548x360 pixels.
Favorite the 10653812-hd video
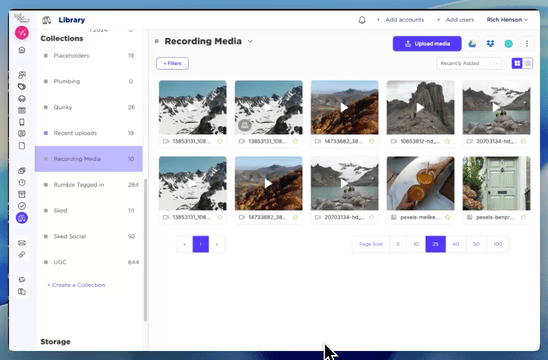point(447,141)
